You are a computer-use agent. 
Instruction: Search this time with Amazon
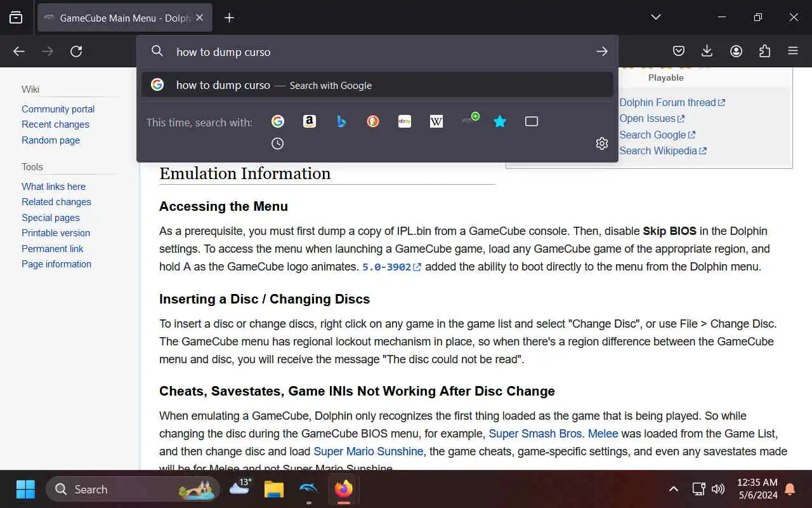(310, 121)
